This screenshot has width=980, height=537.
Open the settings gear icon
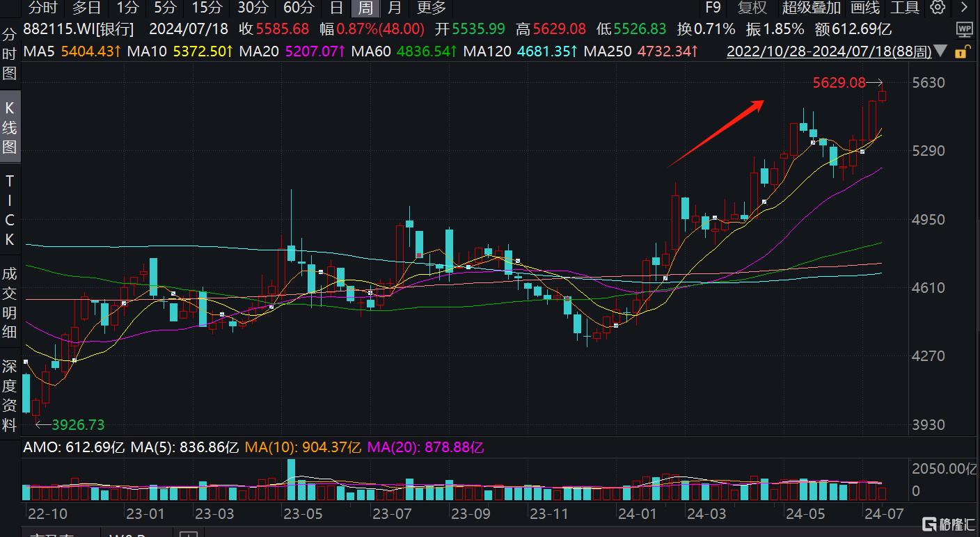pos(938,8)
